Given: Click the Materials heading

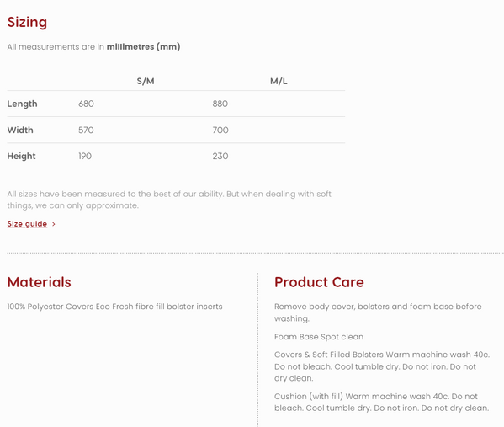Looking at the screenshot, I should (x=40, y=282).
